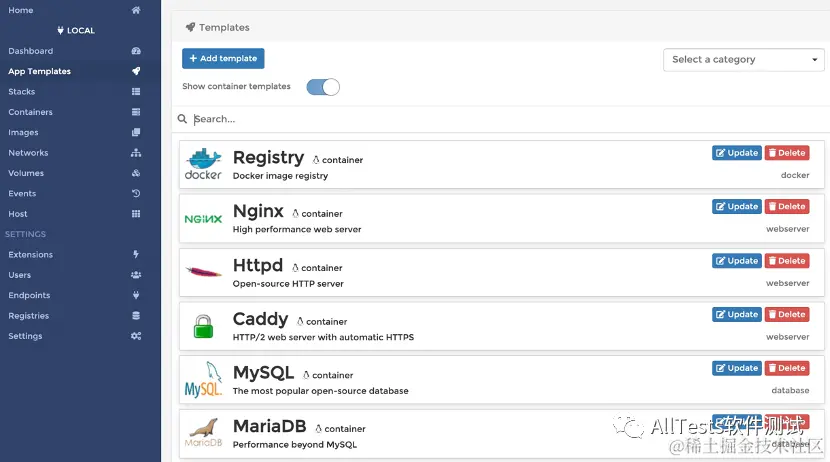Click the Home house icon
Viewport: 830px width, 462px height.
pos(136,10)
